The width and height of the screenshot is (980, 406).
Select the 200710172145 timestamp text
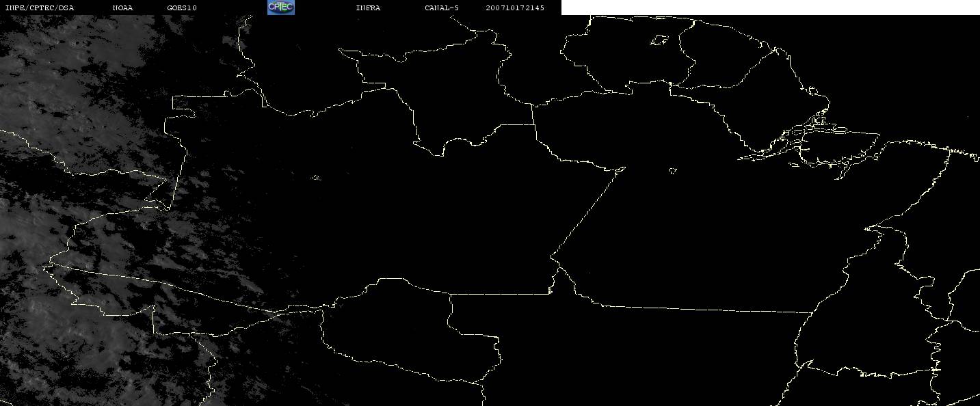pos(515,8)
